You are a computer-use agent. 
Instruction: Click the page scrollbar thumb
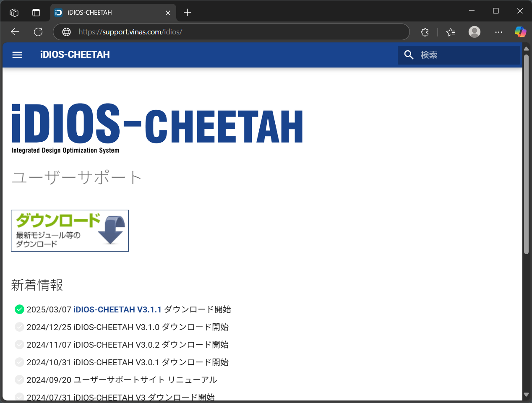tap(526, 154)
